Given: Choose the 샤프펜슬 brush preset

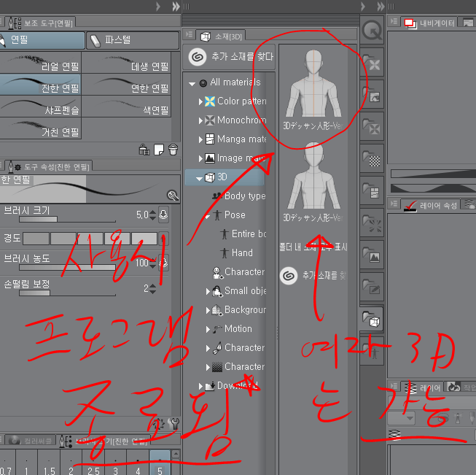Looking at the screenshot, I should click(44, 109).
